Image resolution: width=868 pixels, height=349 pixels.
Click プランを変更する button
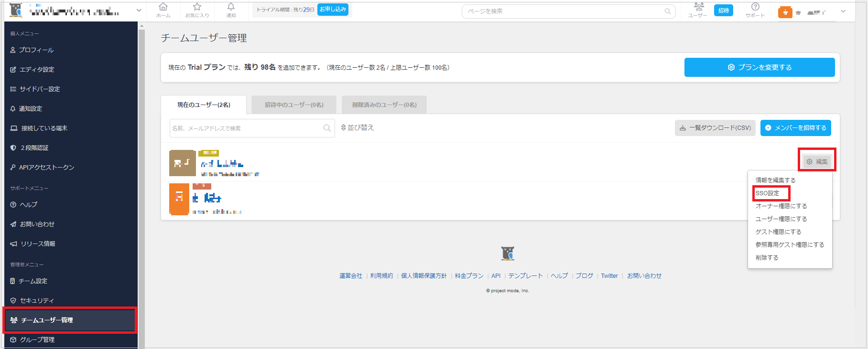[x=759, y=67]
